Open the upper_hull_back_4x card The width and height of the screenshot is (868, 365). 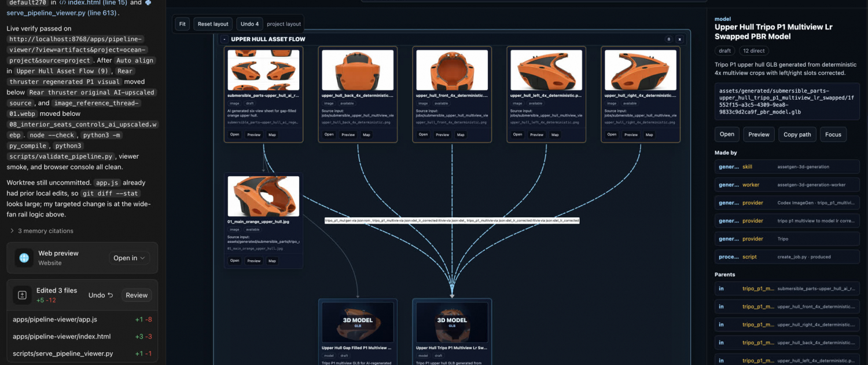[x=329, y=134]
